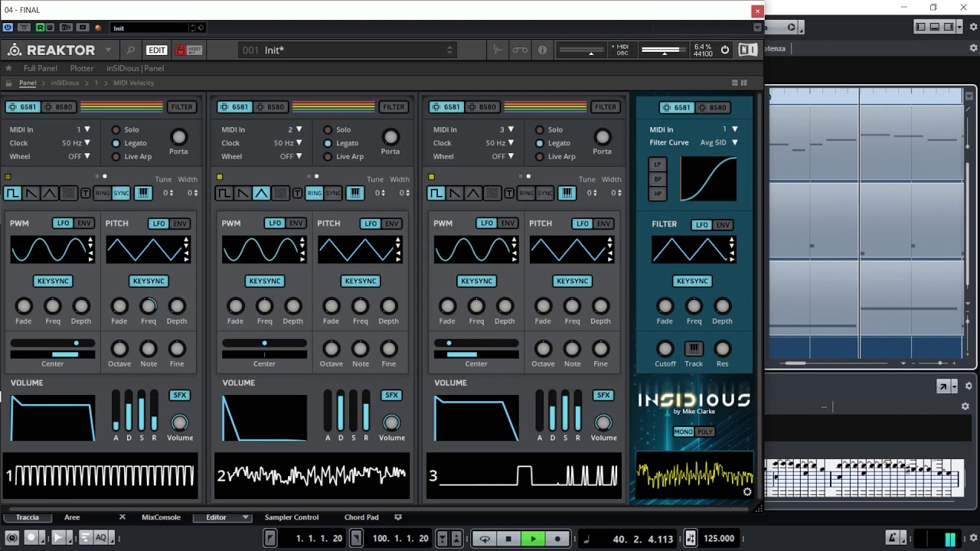Click the filter Track keyboard icon

[694, 349]
